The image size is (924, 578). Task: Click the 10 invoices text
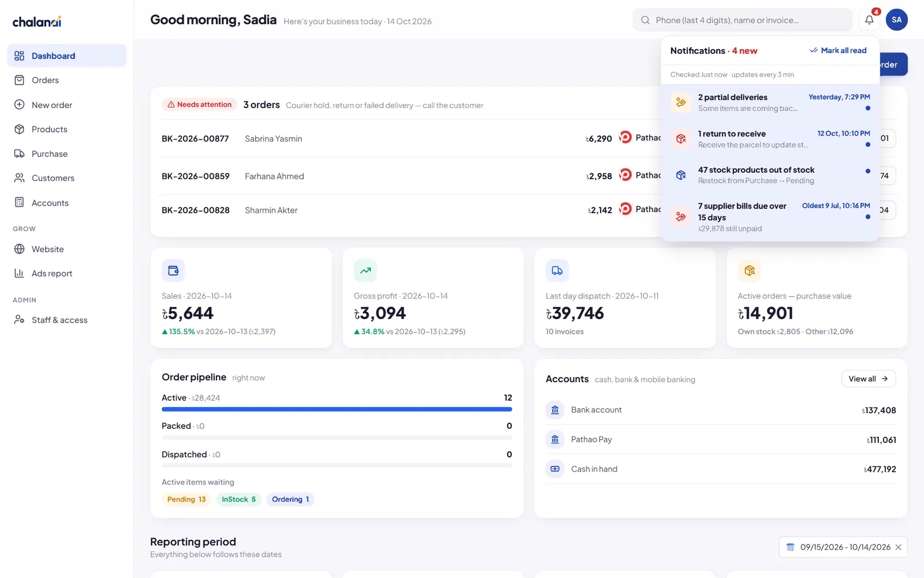(565, 332)
